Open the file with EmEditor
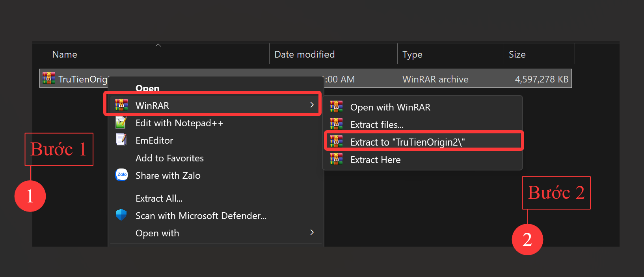Image resolution: width=644 pixels, height=277 pixels. [x=154, y=140]
